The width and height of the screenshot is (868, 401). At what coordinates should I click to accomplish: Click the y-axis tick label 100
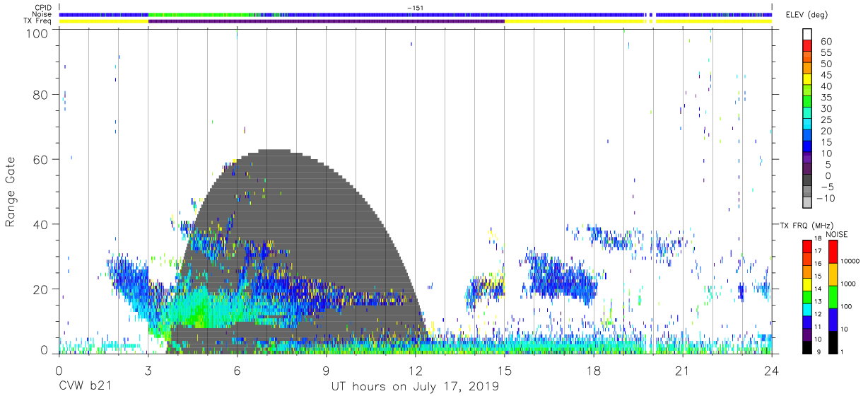(36, 33)
